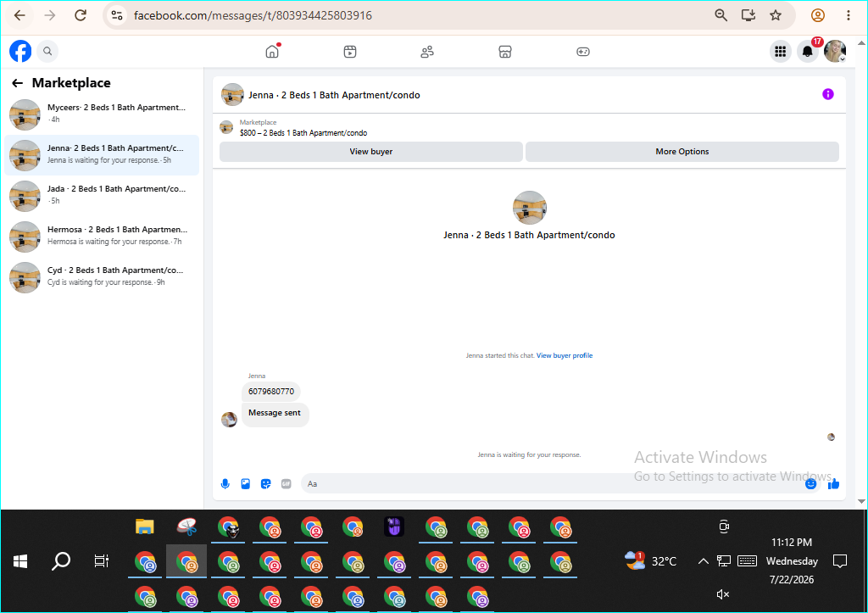Viewport: 868px width, 613px height.
Task: Open the emoji picker in message box
Action: coord(810,484)
